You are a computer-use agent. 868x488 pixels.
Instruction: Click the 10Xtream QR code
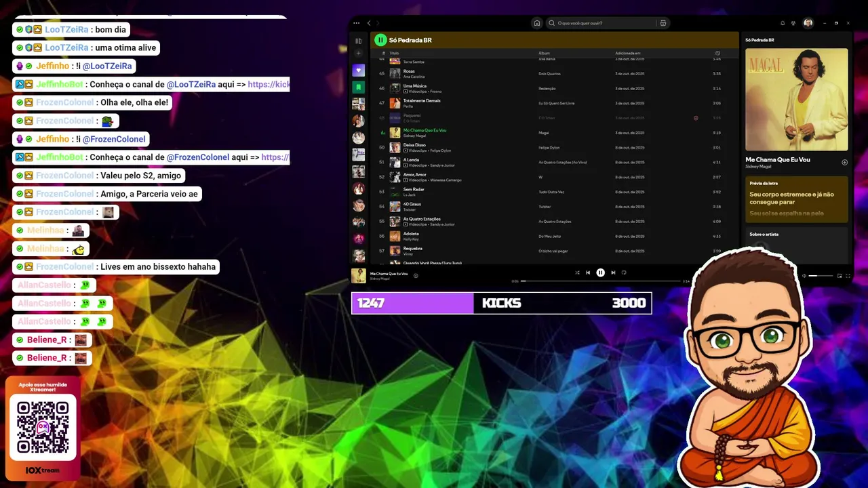[x=43, y=428]
